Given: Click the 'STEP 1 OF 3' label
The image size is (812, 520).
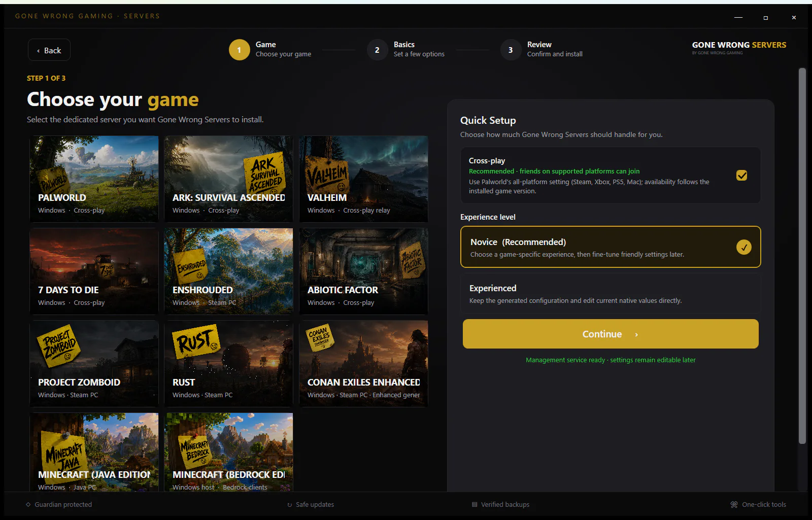Looking at the screenshot, I should (46, 78).
